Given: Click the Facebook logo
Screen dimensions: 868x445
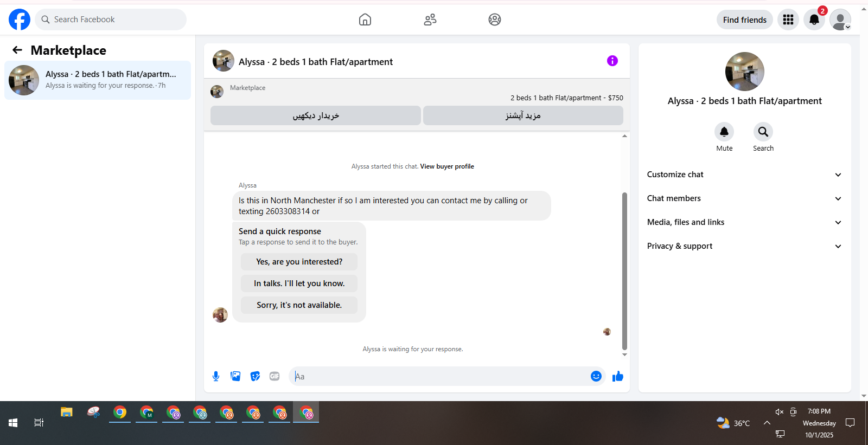Looking at the screenshot, I should [x=20, y=20].
